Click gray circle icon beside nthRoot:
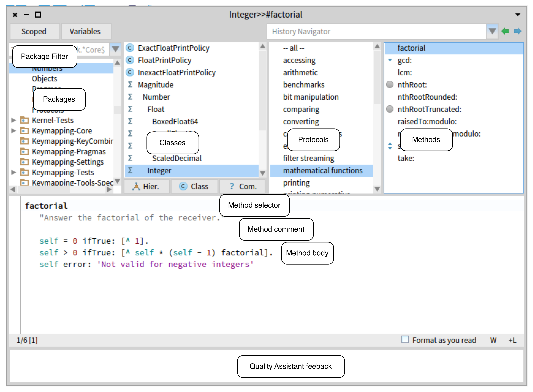The width and height of the screenshot is (533, 392). pos(390,85)
